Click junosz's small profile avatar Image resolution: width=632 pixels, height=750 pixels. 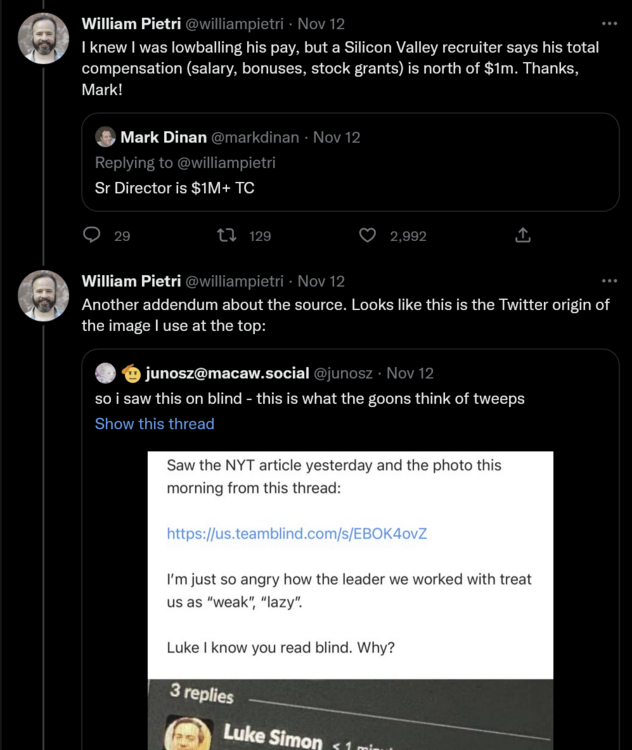tap(106, 373)
